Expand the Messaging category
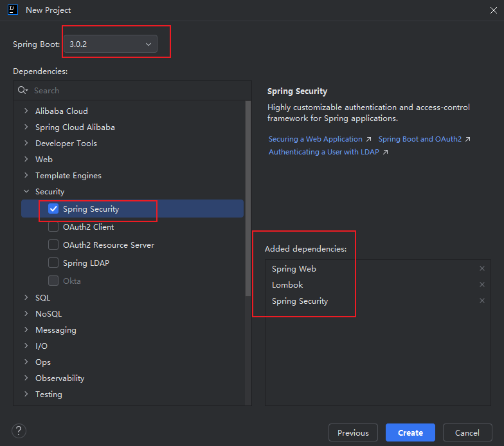 [26, 330]
